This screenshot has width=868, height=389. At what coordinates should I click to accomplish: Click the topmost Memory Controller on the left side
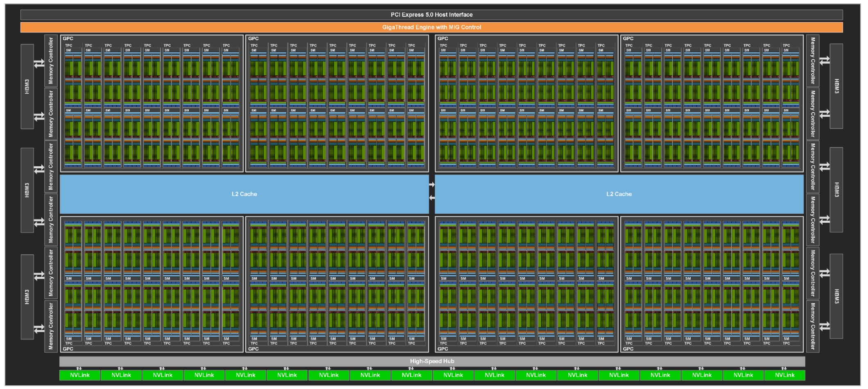[x=51, y=61]
